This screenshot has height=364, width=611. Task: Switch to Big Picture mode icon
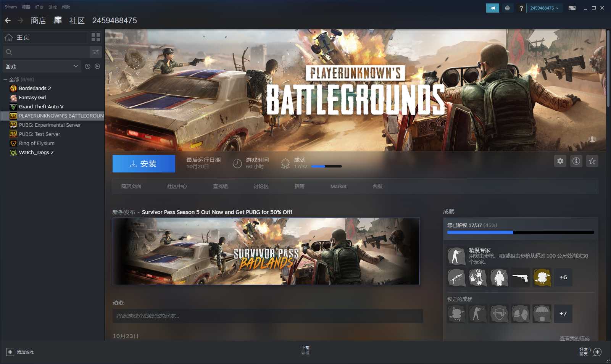point(572,8)
